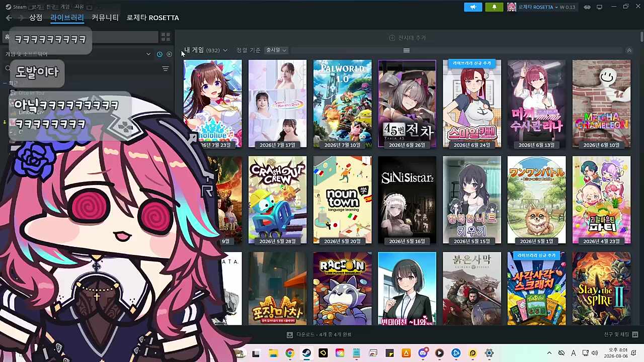Open the Secret Honey Days game cover

point(277,104)
